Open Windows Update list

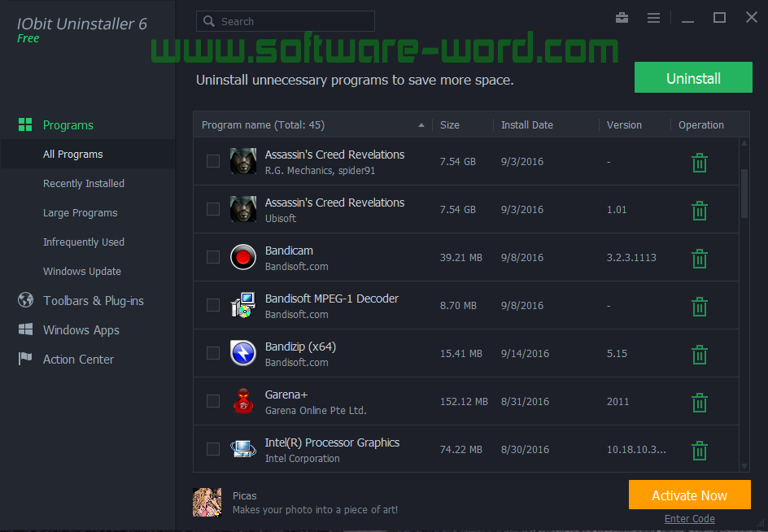(x=82, y=272)
